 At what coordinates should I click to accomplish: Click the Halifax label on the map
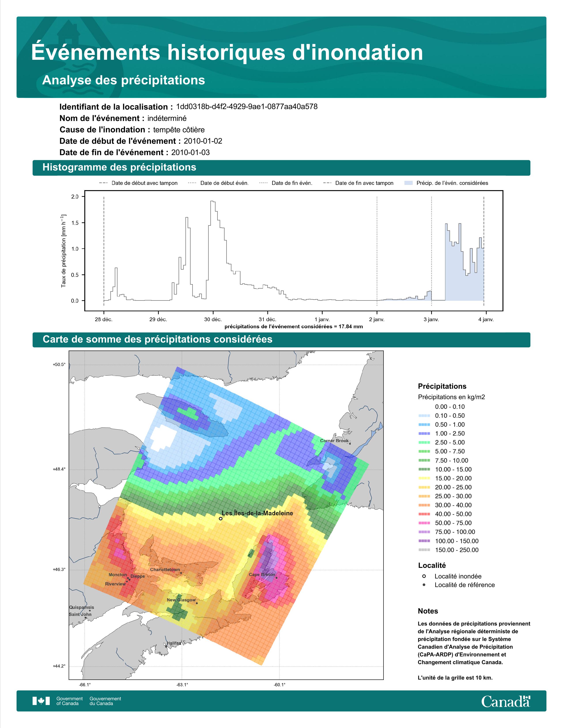coord(174,643)
